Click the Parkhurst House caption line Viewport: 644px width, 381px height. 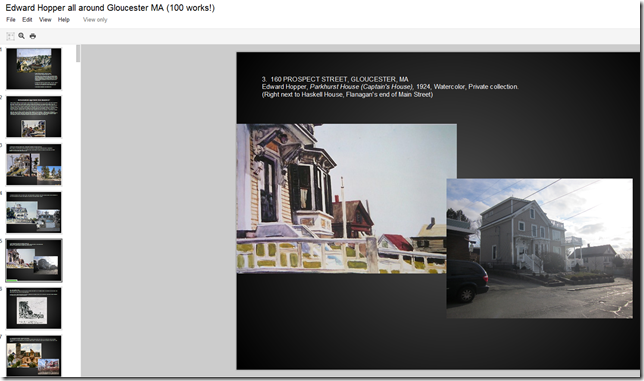390,87
